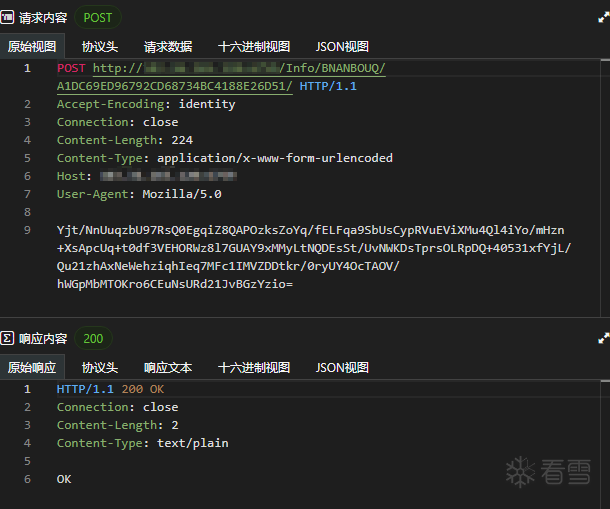Select the 原始响应 tab

point(32,367)
